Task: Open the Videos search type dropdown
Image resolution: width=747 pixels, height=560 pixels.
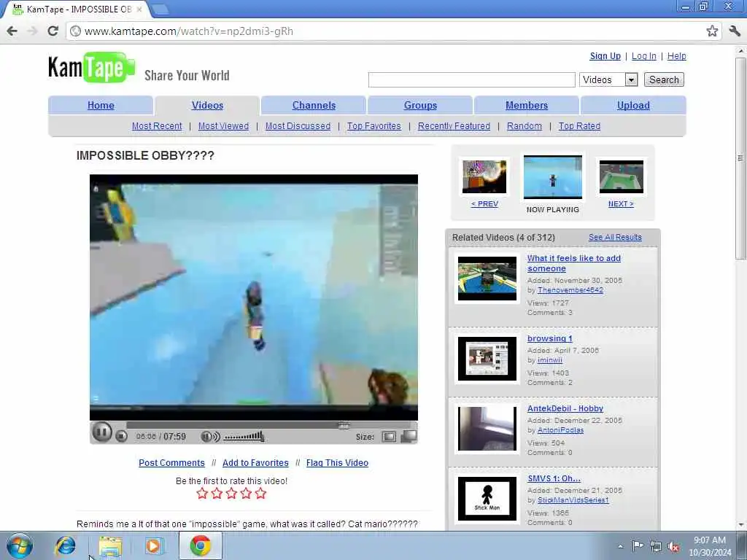Action: click(608, 79)
